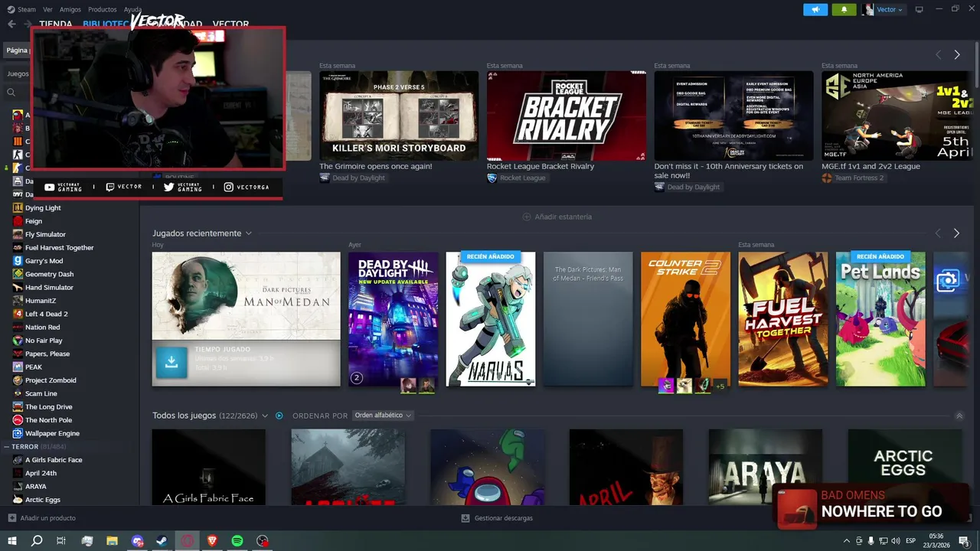This screenshot has height=551, width=980.
Task: Open 10th Anniversary tickets news title
Action: click(729, 171)
